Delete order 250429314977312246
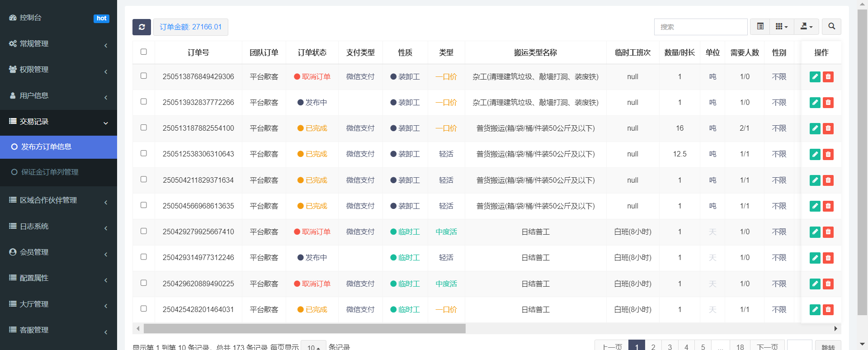868x350 pixels. point(828,258)
